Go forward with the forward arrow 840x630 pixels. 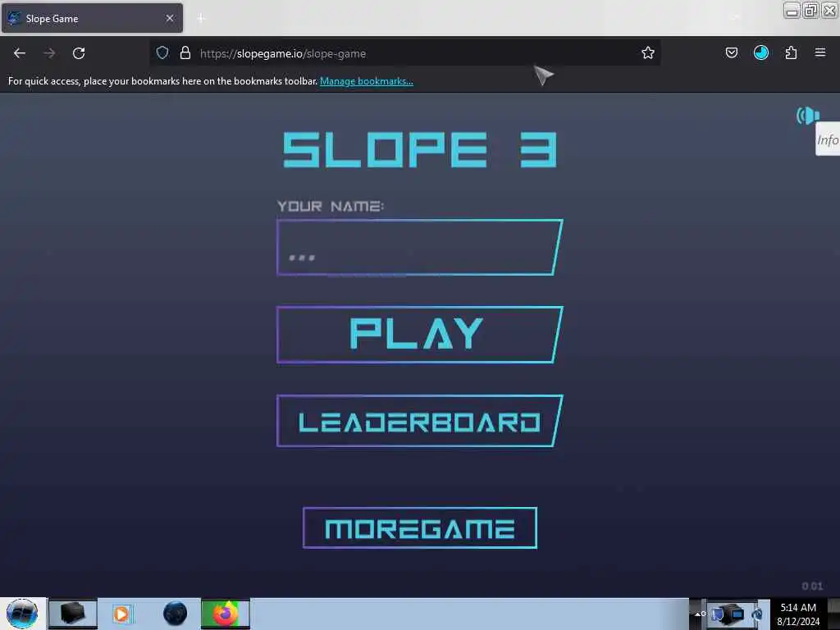point(49,53)
